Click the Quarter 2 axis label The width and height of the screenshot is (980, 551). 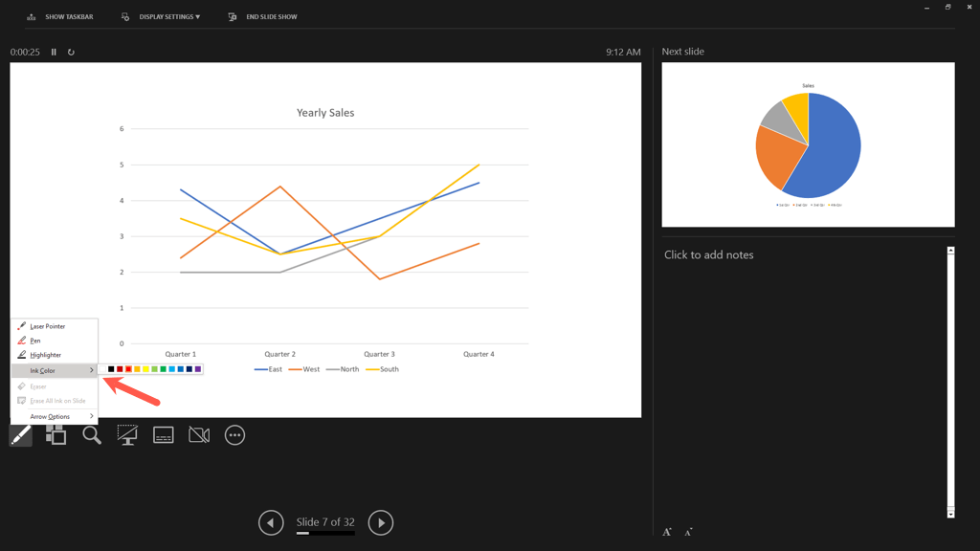pos(280,354)
